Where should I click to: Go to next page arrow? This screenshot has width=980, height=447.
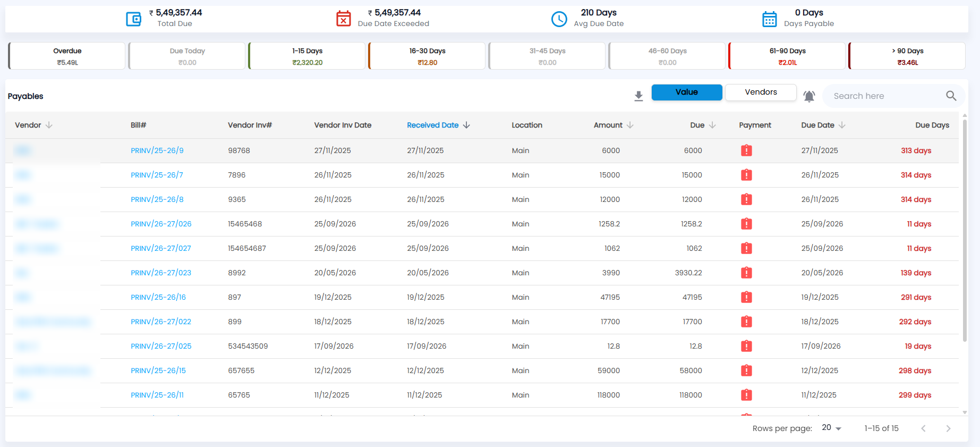click(x=948, y=428)
